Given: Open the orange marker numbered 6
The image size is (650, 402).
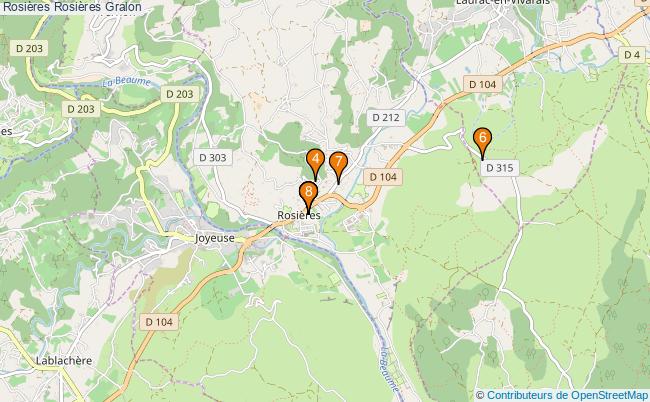Looking at the screenshot, I should (x=483, y=141).
